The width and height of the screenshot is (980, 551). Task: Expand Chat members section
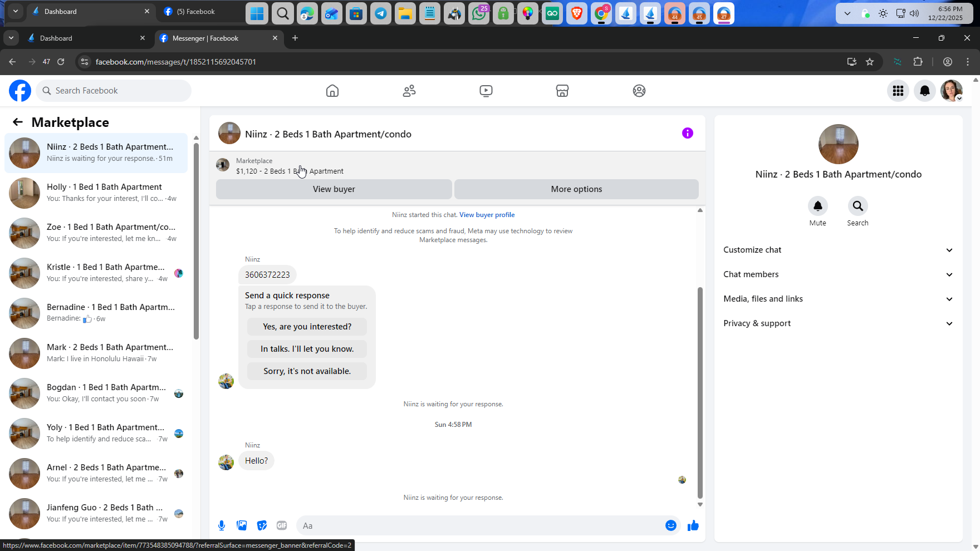839,274
